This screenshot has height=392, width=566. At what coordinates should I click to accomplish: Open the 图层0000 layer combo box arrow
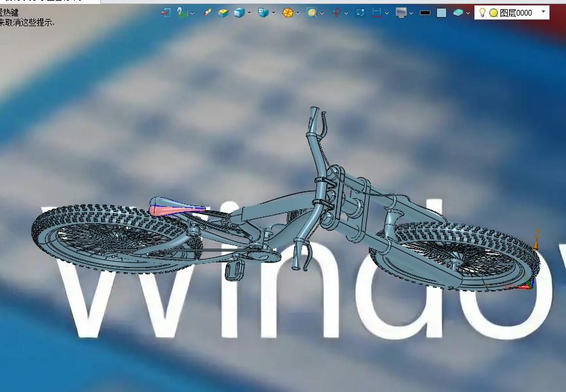coord(543,12)
